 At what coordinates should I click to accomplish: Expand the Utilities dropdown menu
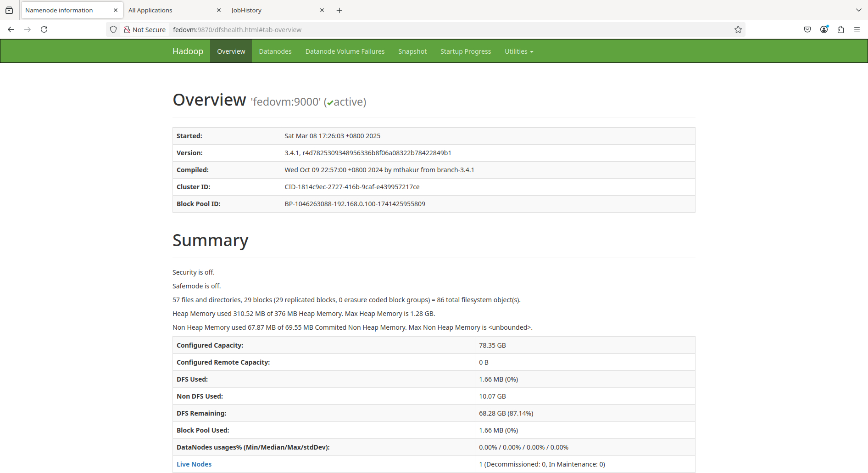[x=519, y=51]
